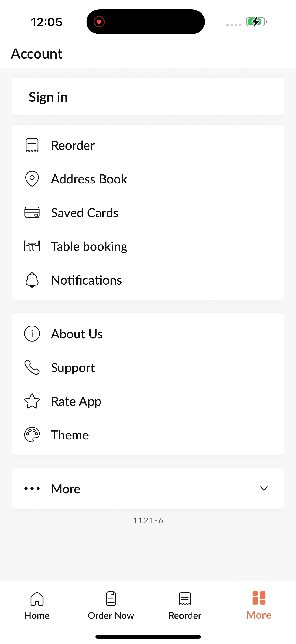This screenshot has width=296, height=644.
Task: Open the More row label
Action: point(66,489)
